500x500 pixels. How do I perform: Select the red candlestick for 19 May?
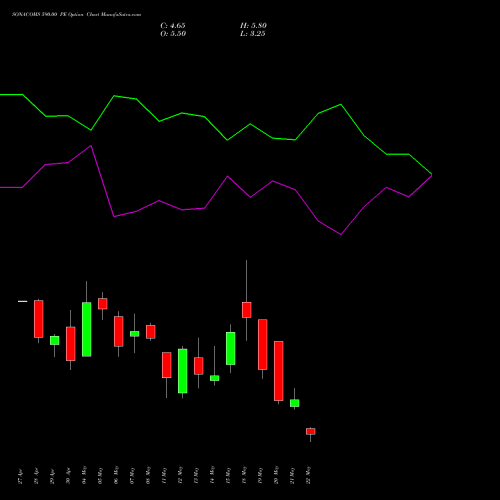click(x=263, y=345)
